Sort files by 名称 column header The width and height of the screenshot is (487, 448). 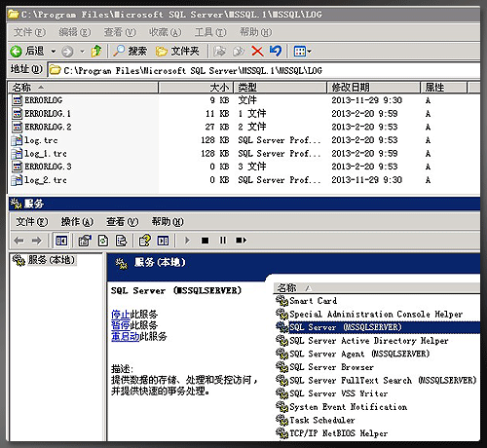point(83,88)
